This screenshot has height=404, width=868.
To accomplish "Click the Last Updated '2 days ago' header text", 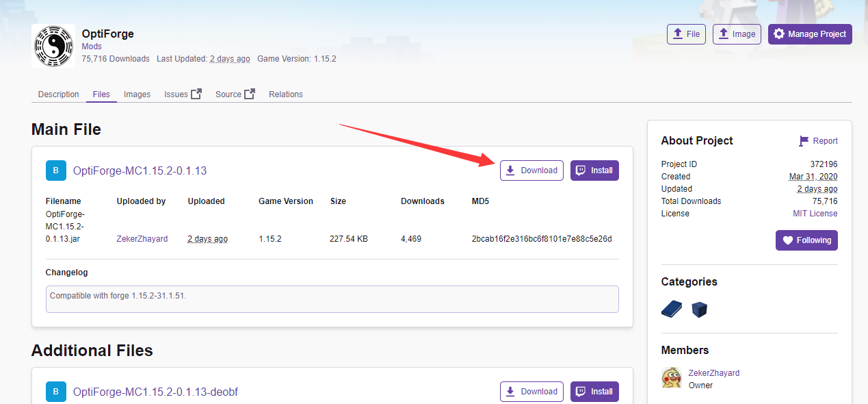I will pyautogui.click(x=230, y=59).
